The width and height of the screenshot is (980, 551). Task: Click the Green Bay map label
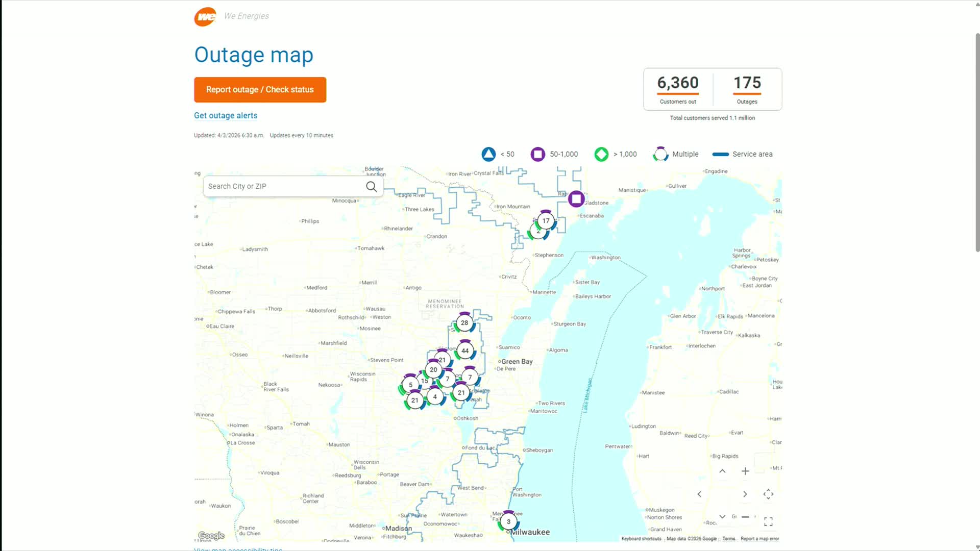coord(517,362)
